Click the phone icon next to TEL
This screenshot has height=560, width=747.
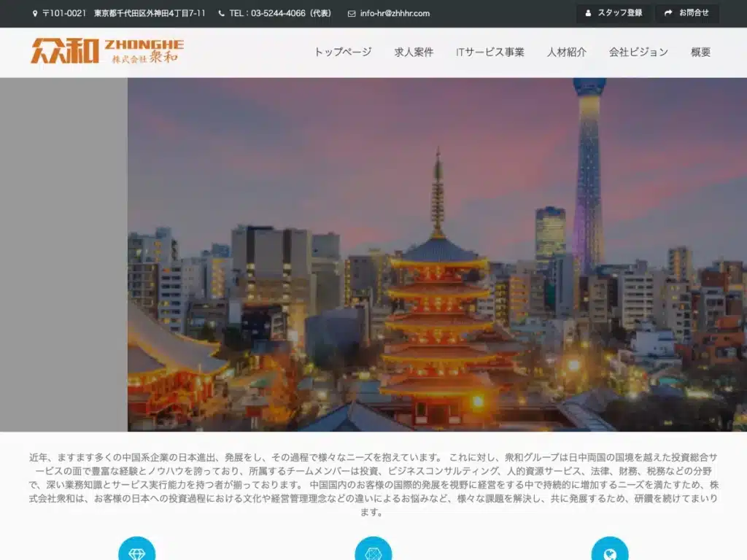(222, 13)
